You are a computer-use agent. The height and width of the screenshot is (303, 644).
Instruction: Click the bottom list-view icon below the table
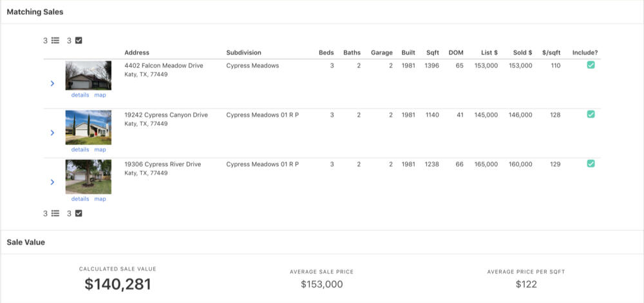pyautogui.click(x=55, y=213)
